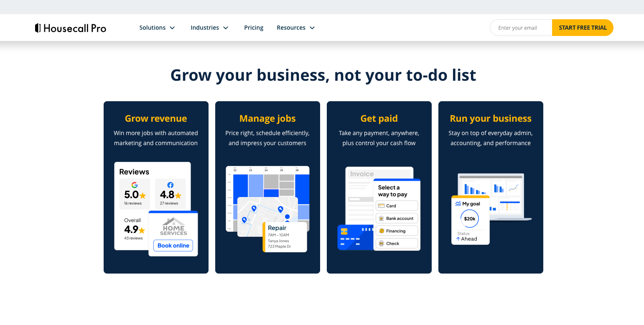This screenshot has width=644, height=325.
Task: Open the Get paid heading
Action: 379,118
